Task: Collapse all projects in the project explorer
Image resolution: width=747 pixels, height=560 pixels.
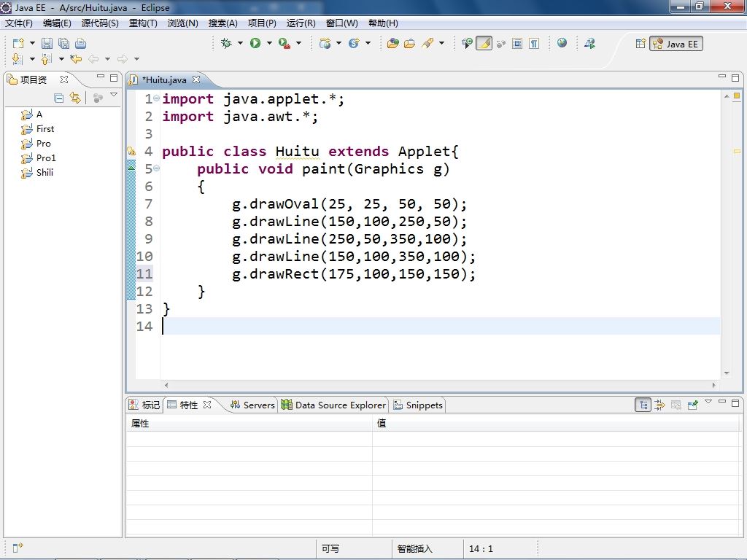Action: point(59,98)
